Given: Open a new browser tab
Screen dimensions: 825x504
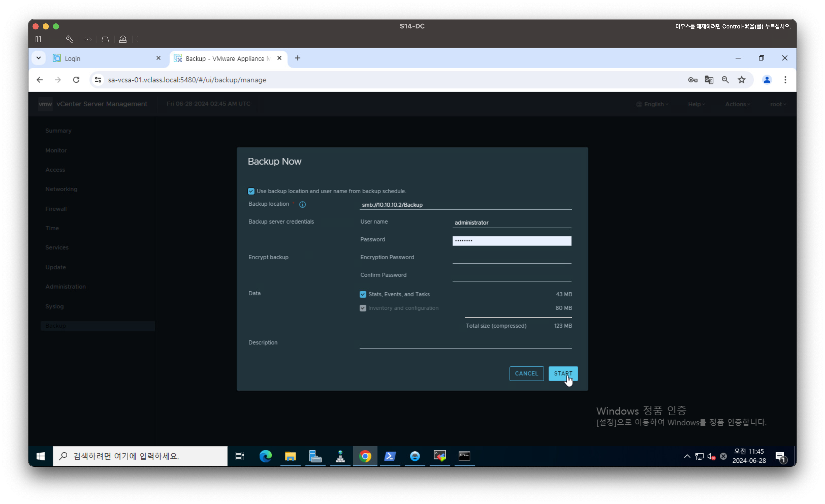Looking at the screenshot, I should click(297, 58).
